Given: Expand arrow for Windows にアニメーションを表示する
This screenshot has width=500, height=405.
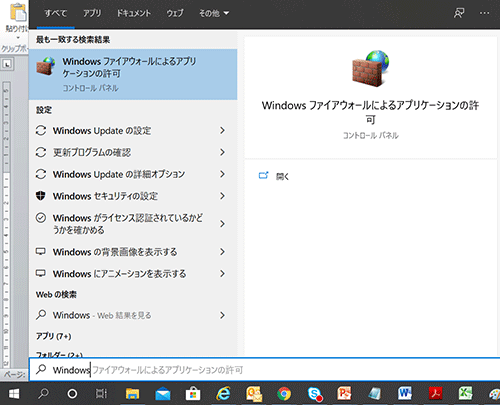Looking at the screenshot, I should tap(222, 274).
